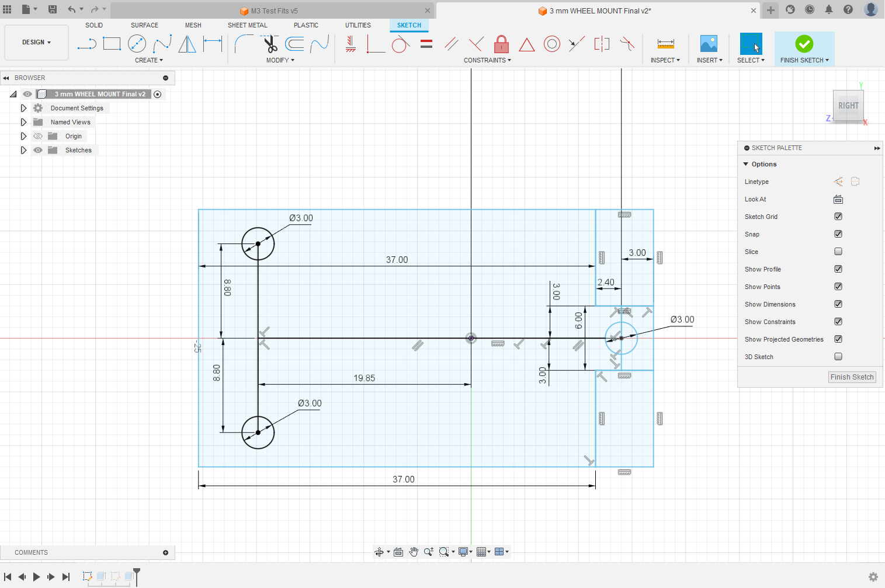Activate the Fillet sketch tool

click(243, 44)
